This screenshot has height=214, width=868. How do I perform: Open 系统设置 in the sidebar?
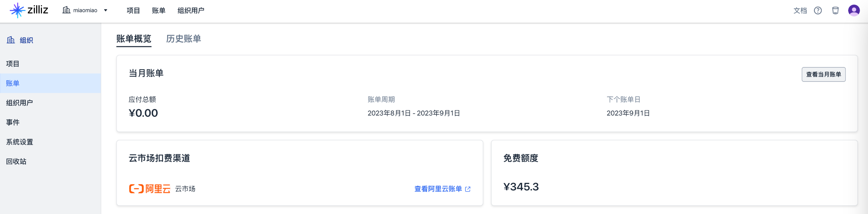pos(20,142)
